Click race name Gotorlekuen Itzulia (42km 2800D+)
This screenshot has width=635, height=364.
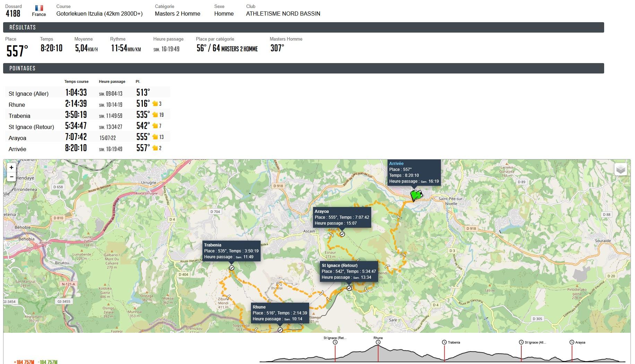coord(99,14)
